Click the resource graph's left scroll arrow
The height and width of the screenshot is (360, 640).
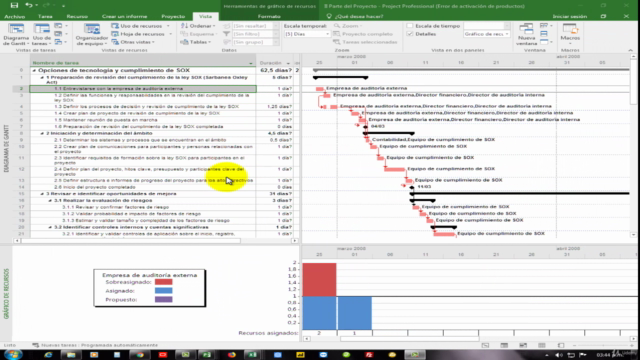tap(307, 338)
